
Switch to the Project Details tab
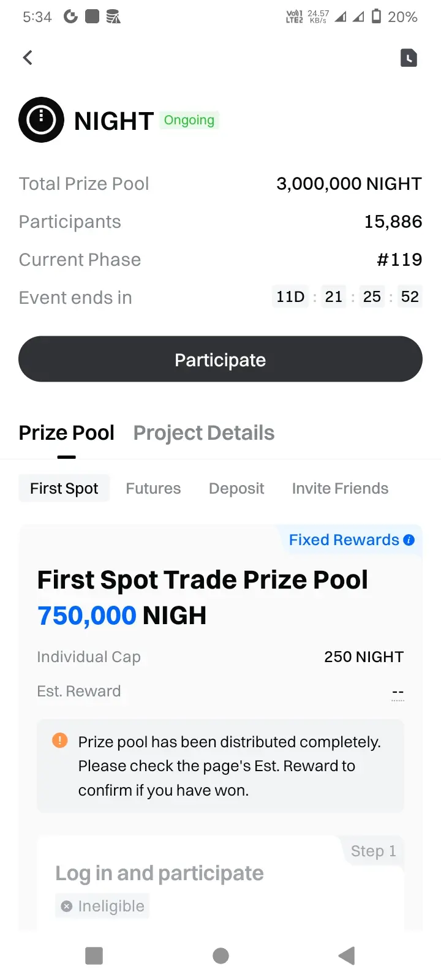click(204, 433)
